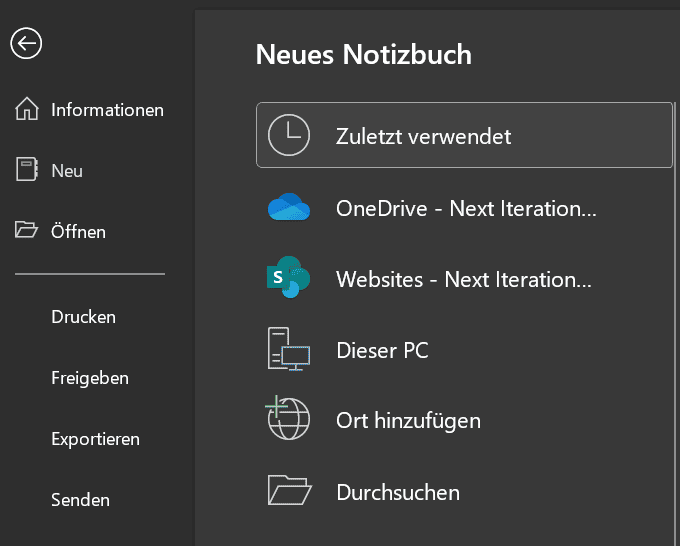Click the Dieser PC computer icon
Screen dimensions: 680x546
[289, 349]
